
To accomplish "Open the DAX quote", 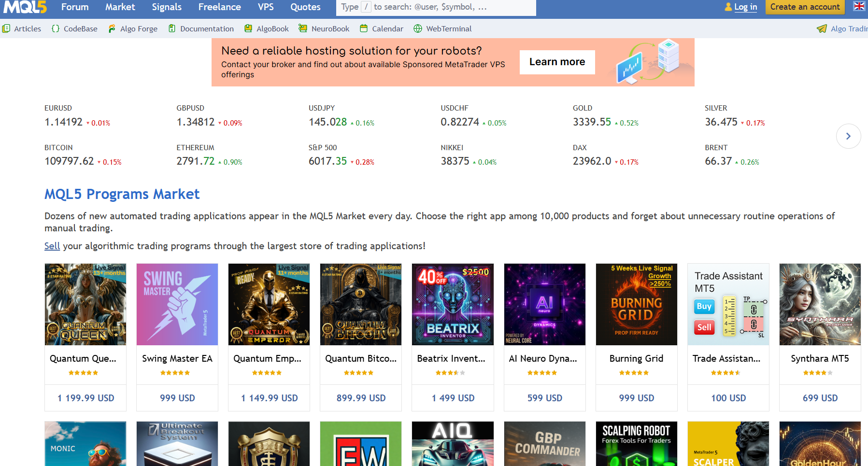I will (x=606, y=155).
